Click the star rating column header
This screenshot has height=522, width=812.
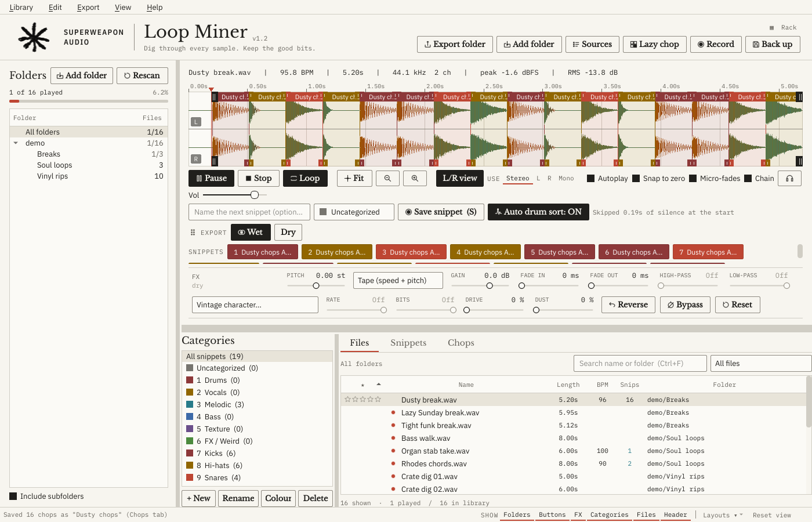pos(362,385)
